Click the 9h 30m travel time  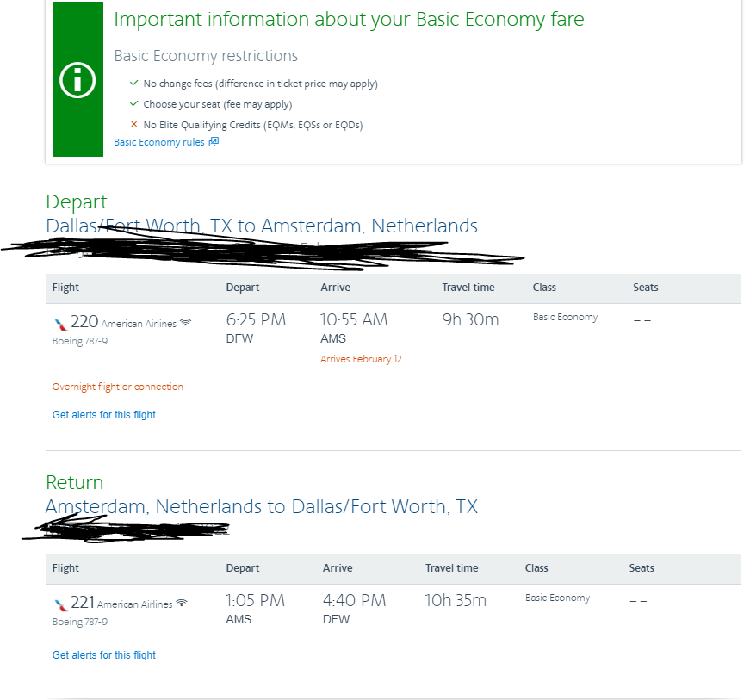click(x=470, y=320)
